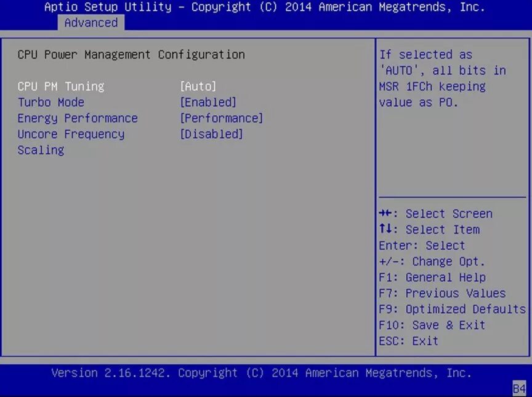Click the Version 2.16.1242 footer text
The width and height of the screenshot is (532, 397).
pos(261,373)
